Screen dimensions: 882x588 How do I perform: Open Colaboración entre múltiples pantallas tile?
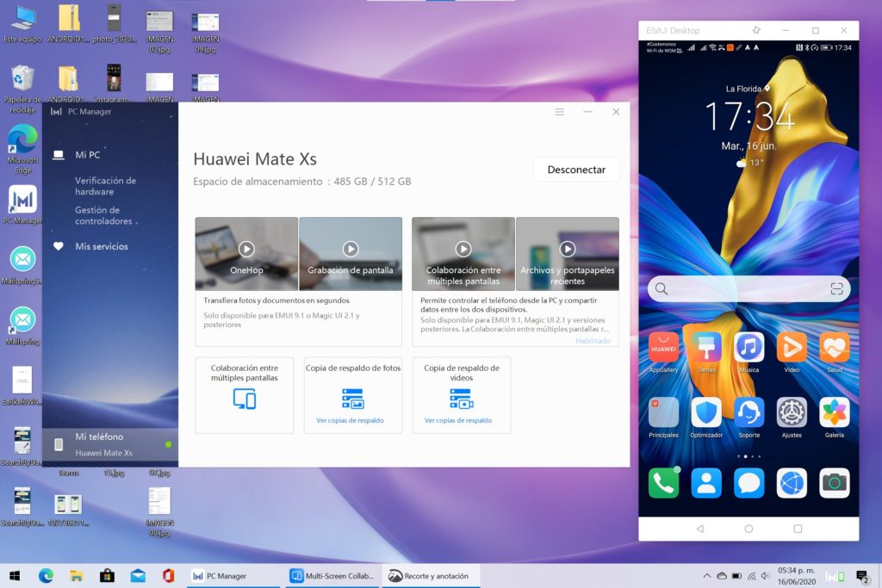[x=245, y=395]
